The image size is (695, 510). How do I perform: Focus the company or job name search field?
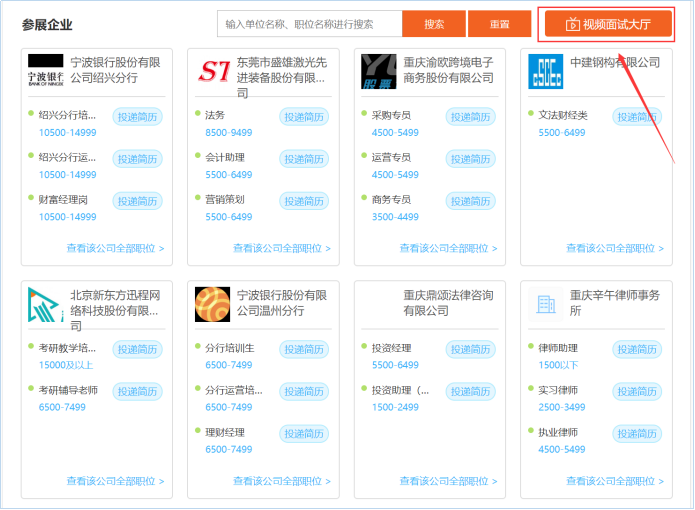tap(309, 24)
